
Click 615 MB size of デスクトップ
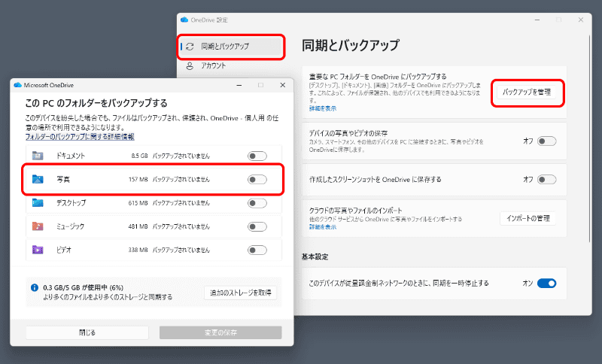[x=138, y=203]
